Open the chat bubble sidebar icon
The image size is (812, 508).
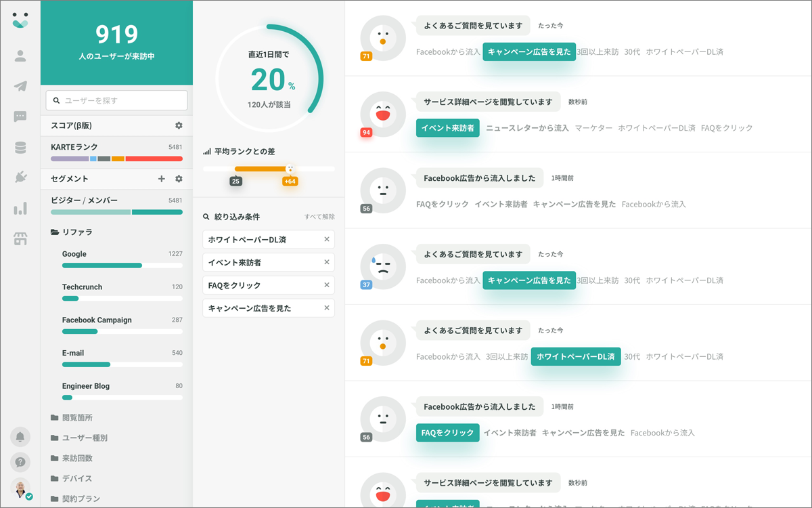coord(20,117)
